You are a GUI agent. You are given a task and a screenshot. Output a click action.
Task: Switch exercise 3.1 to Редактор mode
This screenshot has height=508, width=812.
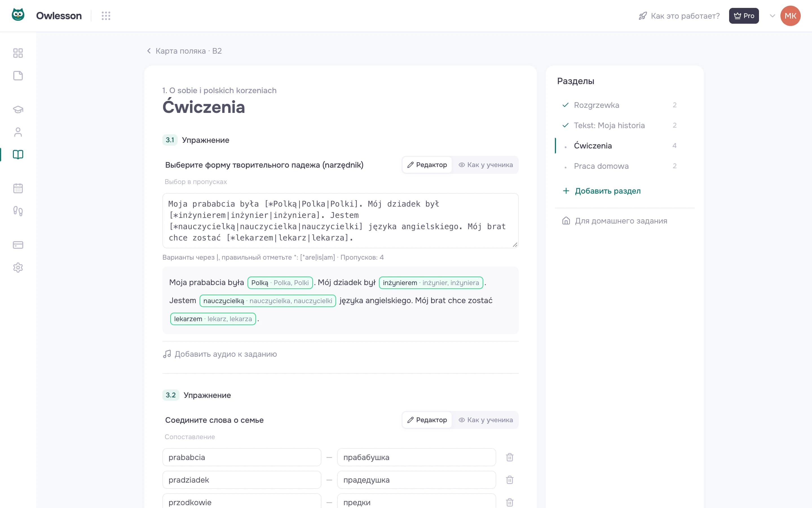[x=427, y=165]
